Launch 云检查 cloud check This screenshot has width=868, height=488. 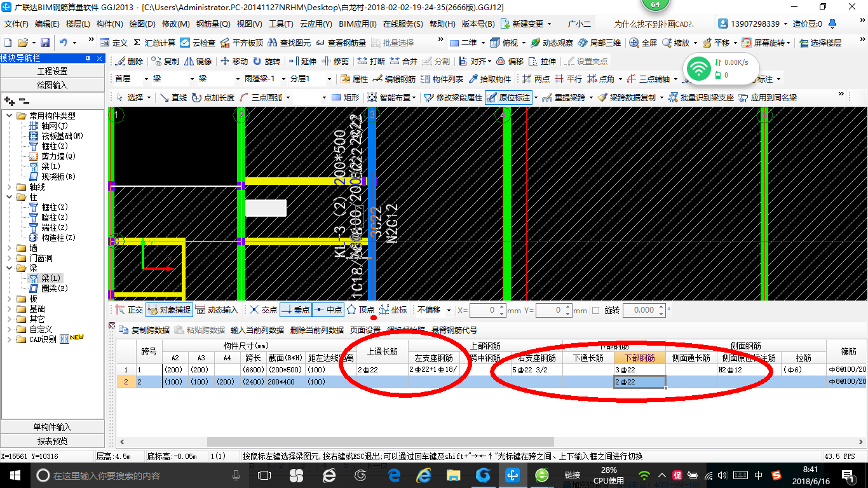198,43
